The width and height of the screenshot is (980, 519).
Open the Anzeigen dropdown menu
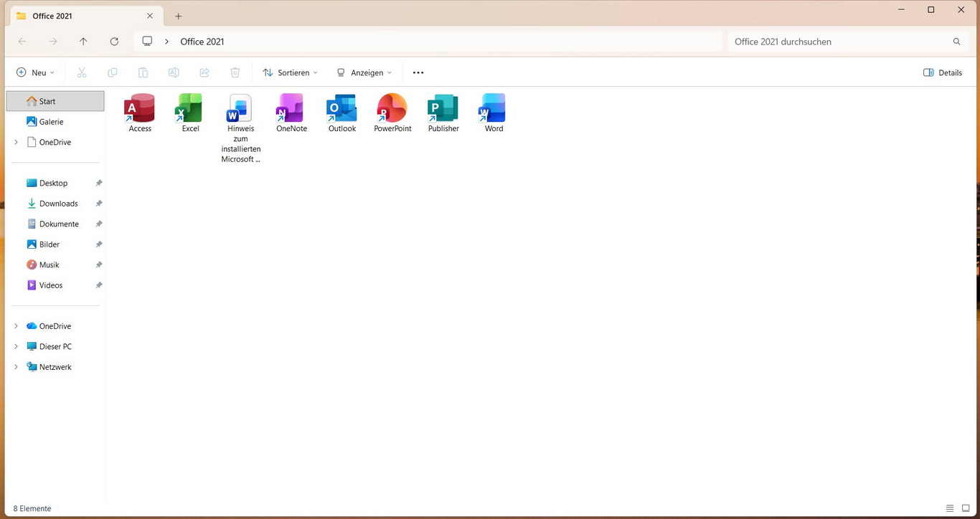pyautogui.click(x=364, y=72)
